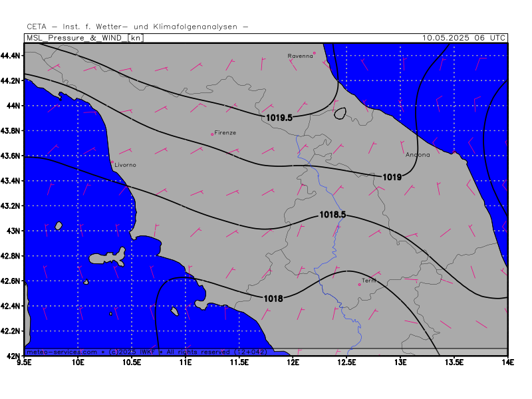This screenshot has height=399, width=532.
Task: Click the 12.5E longitude axis label
Action: [346, 362]
